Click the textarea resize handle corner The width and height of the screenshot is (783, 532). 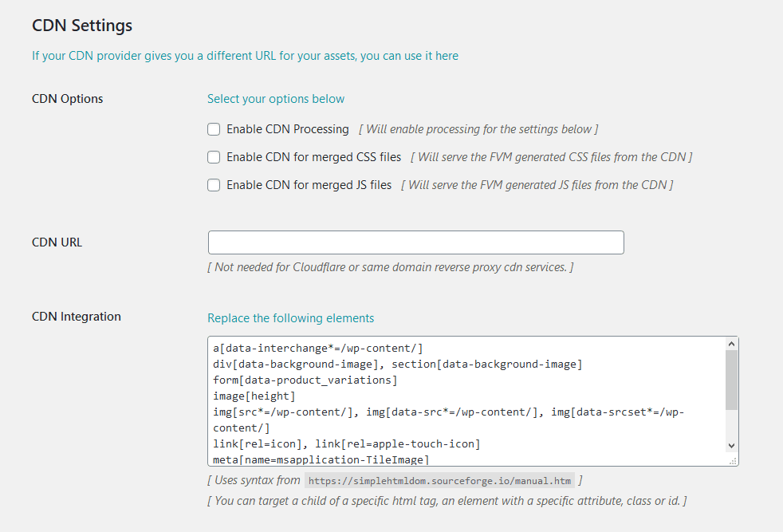tap(733, 462)
